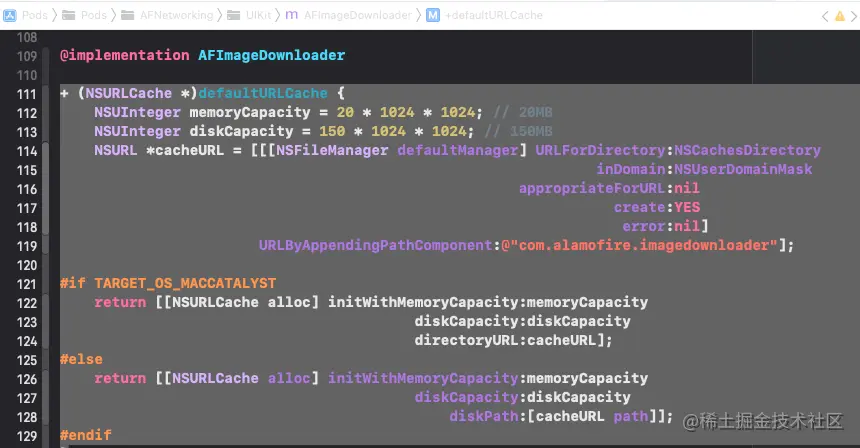Click NSFileManager on line 114
860x448 pixels.
332,150
